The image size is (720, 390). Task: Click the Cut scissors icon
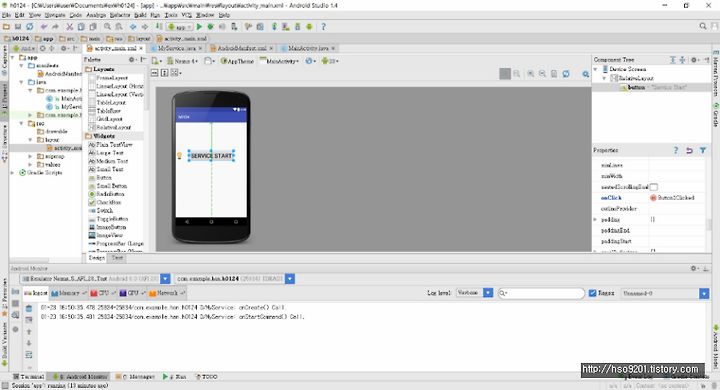pyautogui.click(x=70, y=27)
